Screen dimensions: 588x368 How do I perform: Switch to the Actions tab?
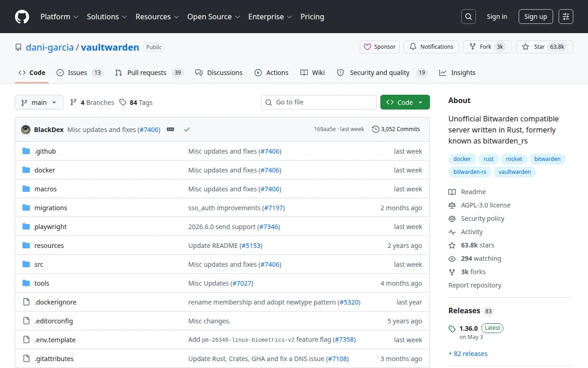pyautogui.click(x=271, y=73)
